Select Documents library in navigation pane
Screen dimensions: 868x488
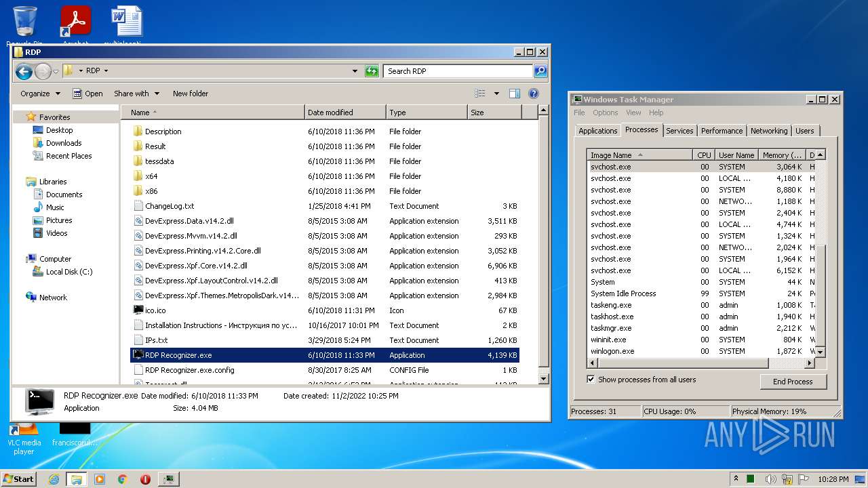64,195
